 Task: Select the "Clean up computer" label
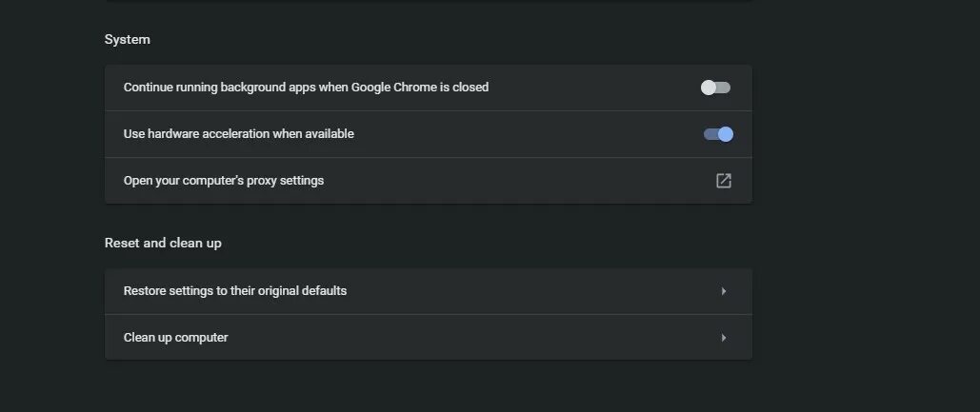[176, 337]
